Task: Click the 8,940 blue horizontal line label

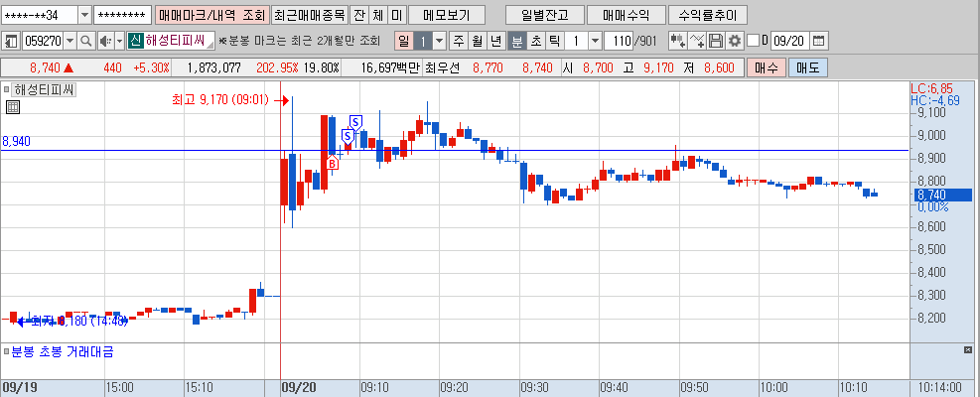Action: pyautogui.click(x=16, y=142)
